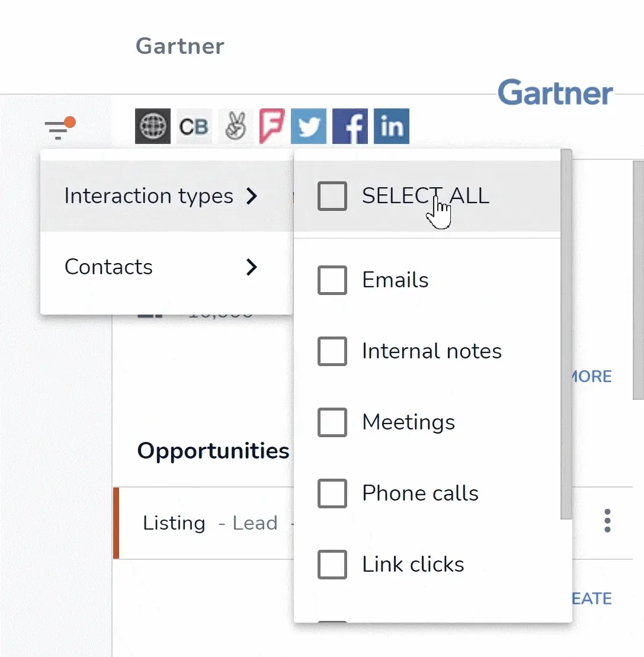Open the LinkedIn profile icon

tap(392, 126)
